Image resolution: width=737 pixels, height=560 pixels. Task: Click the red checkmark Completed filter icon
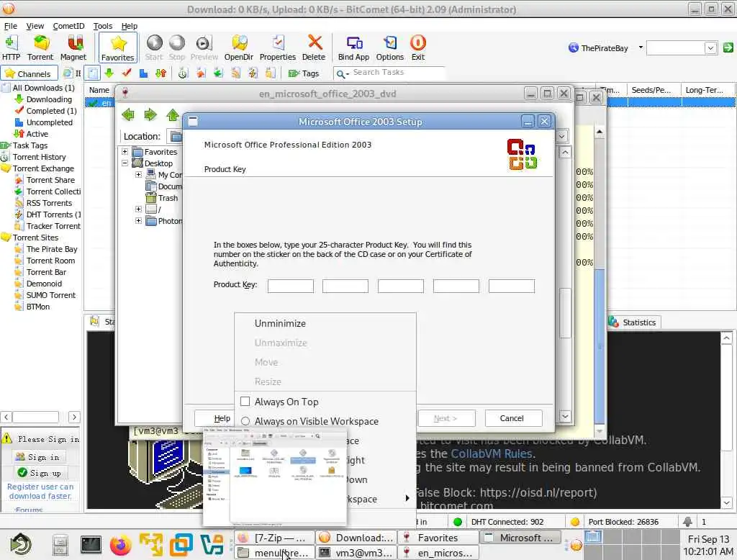click(127, 73)
